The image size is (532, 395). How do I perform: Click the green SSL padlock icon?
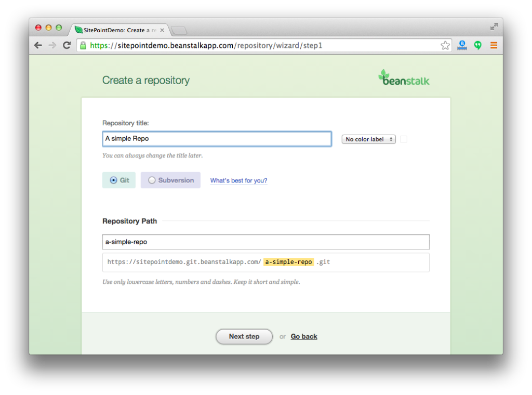click(x=83, y=45)
